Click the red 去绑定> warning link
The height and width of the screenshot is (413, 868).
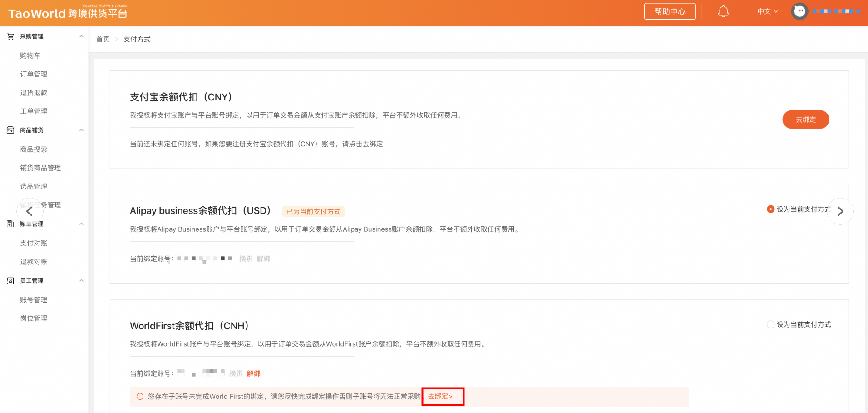pos(442,396)
